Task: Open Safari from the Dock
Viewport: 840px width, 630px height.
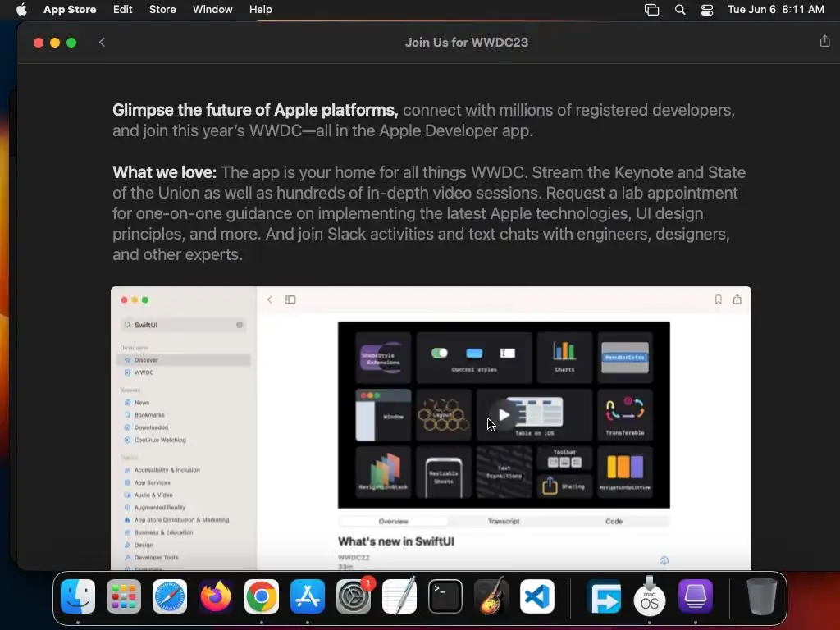Action: [170, 596]
